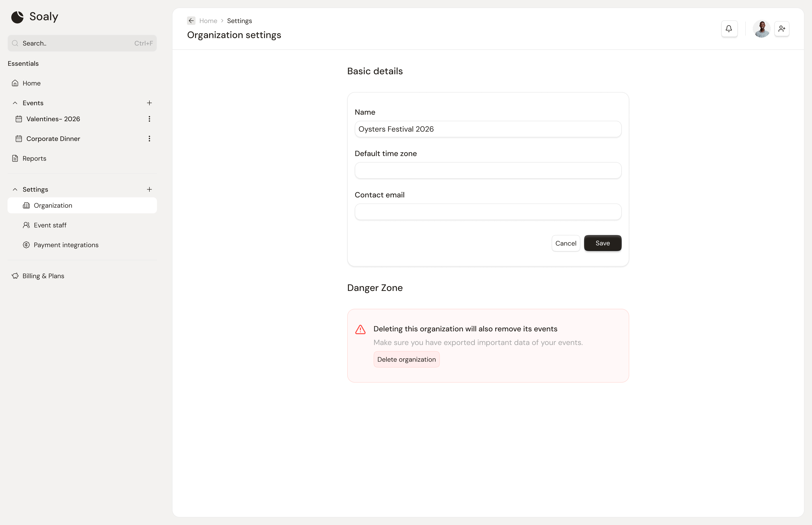Open Reports in the sidebar
Screen dimensions: 812x525
point(82,159)
